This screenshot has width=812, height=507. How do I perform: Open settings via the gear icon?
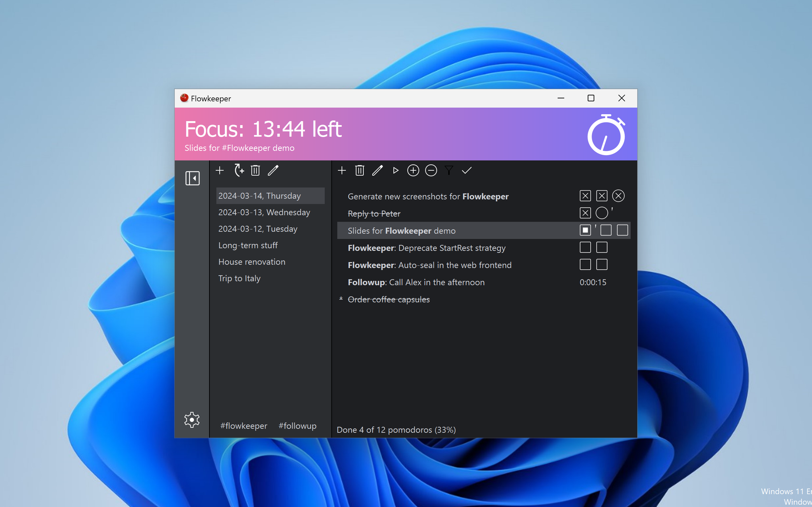(192, 420)
